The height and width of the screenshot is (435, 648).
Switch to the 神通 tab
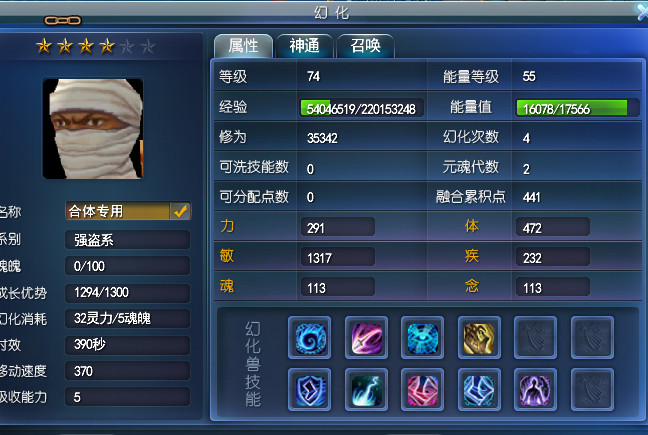click(x=305, y=46)
